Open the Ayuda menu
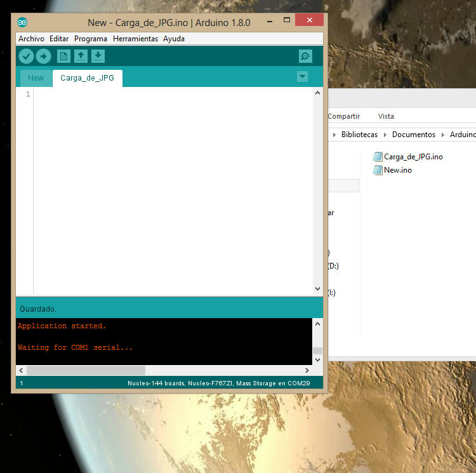 tap(174, 39)
